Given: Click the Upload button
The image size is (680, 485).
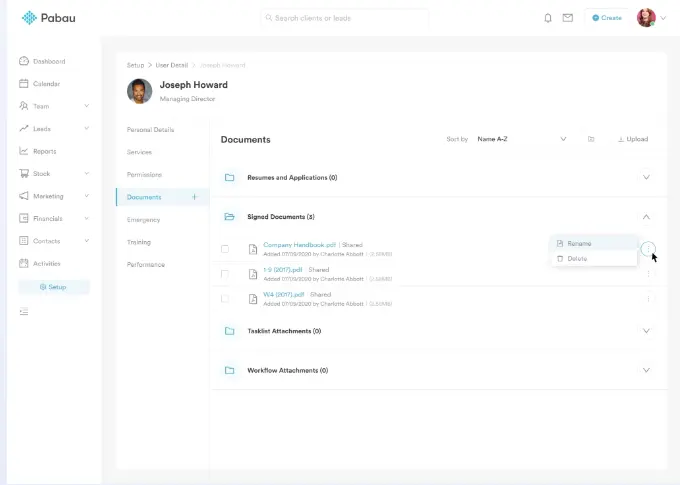Looking at the screenshot, I should click(x=632, y=139).
